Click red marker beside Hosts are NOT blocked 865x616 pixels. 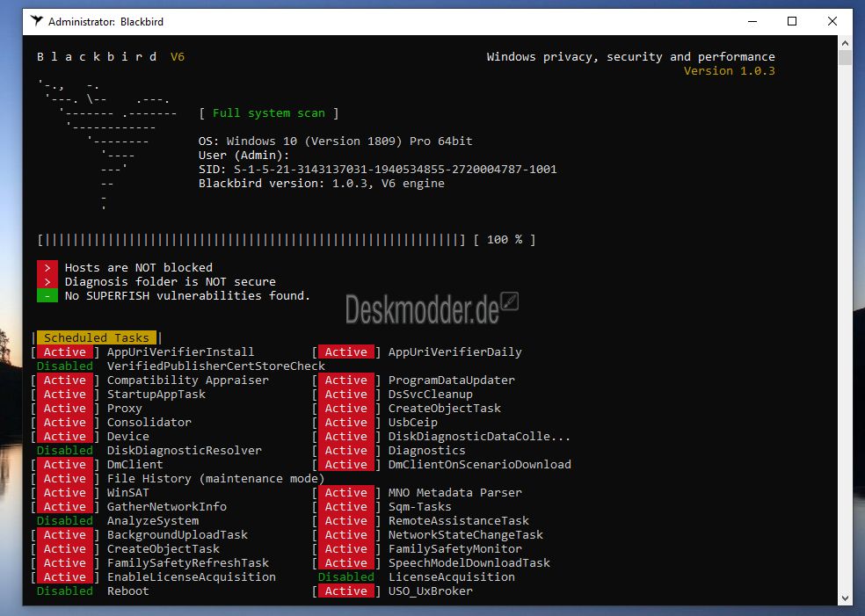click(x=47, y=267)
